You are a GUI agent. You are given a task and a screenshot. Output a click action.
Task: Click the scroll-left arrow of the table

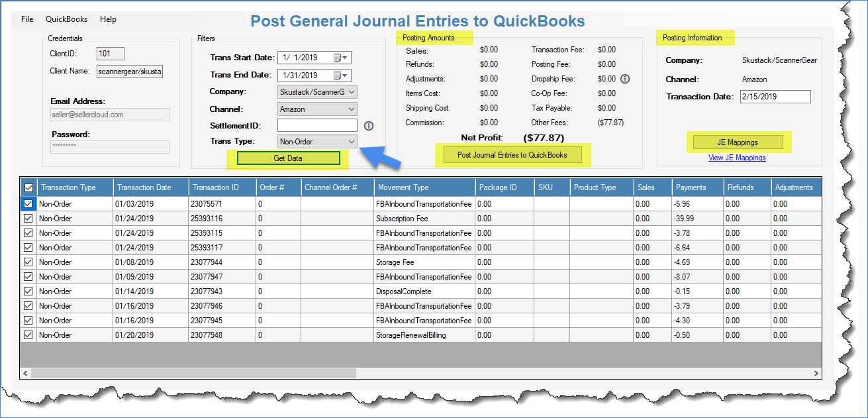pyautogui.click(x=25, y=374)
